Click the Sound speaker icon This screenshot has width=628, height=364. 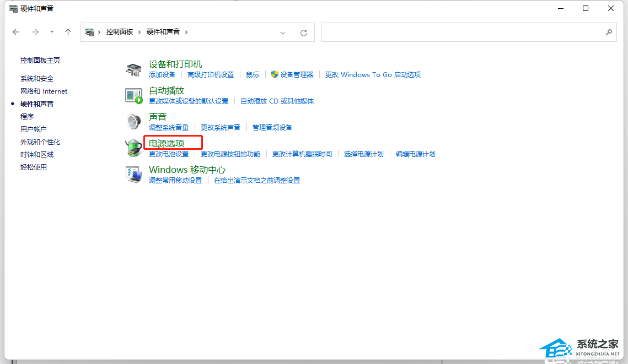(x=133, y=122)
